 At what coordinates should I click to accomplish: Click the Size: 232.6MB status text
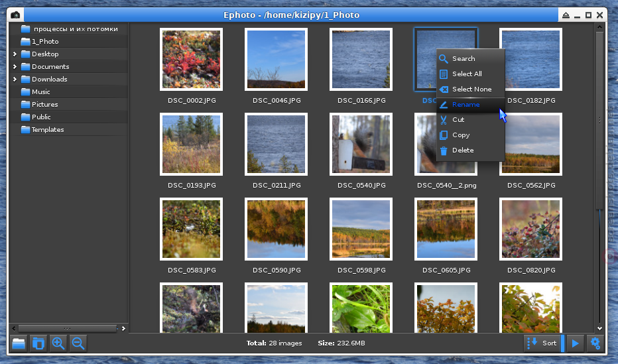pyautogui.click(x=341, y=343)
